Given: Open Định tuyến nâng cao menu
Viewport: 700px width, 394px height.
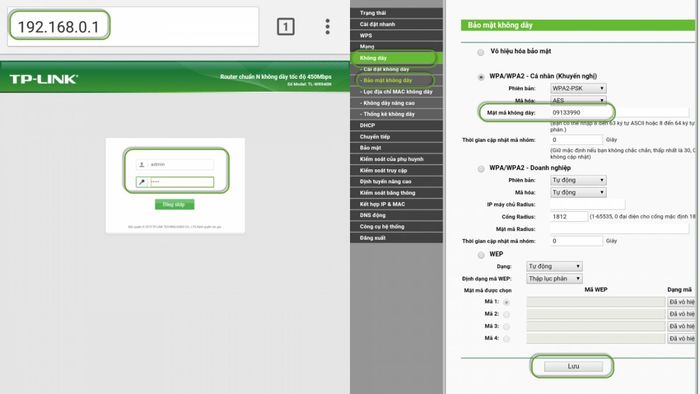Looking at the screenshot, I should click(x=396, y=182).
